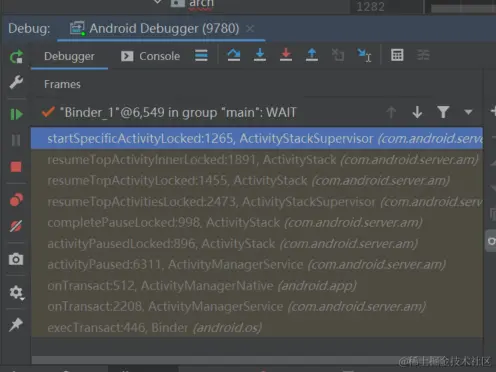This screenshot has width=496, height=372.
Task: Resume program execution
Action: [x=16, y=115]
